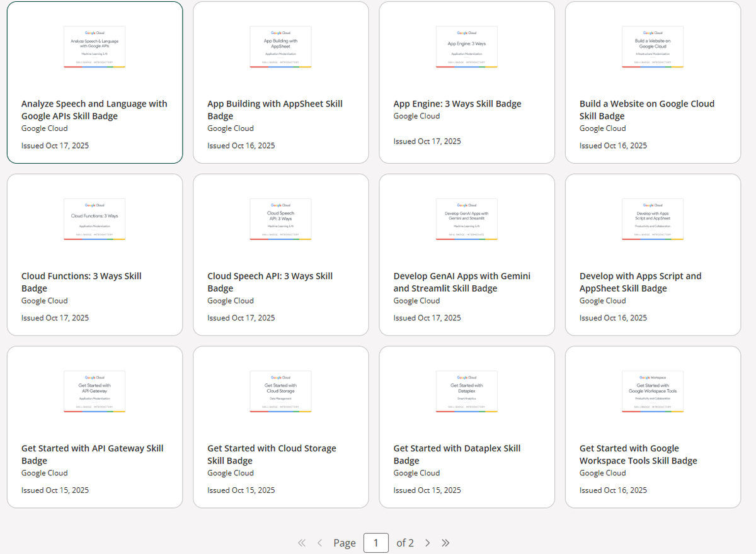Click issue date on App Engine: 3 Ways card
756x554 pixels.
coord(427,141)
